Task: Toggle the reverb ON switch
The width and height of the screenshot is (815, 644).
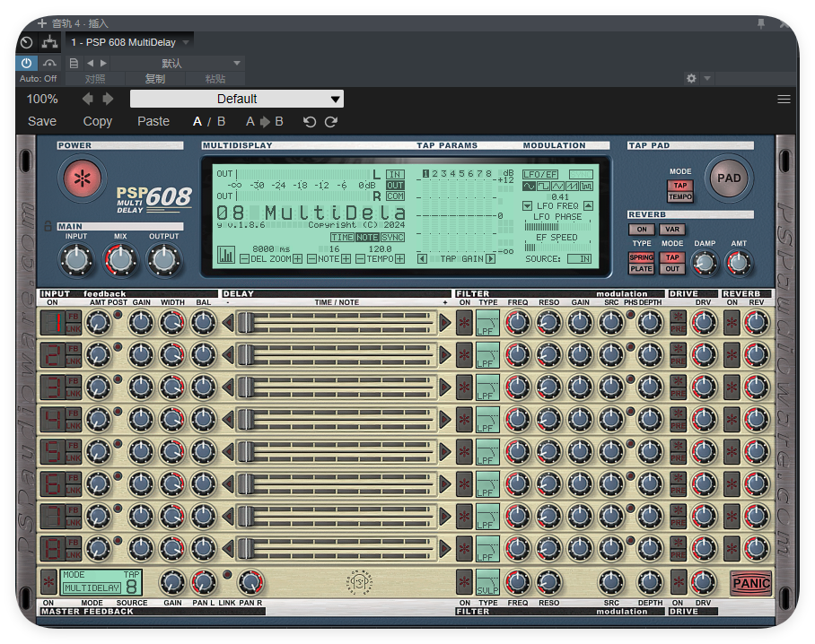Action: tap(642, 230)
